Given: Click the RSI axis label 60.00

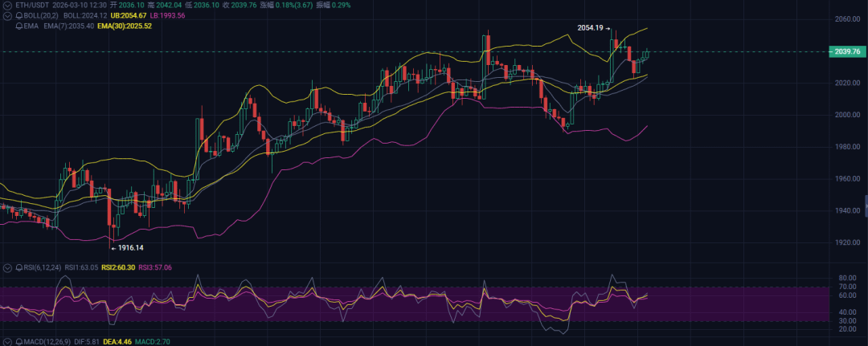Looking at the screenshot, I should click(x=849, y=295).
